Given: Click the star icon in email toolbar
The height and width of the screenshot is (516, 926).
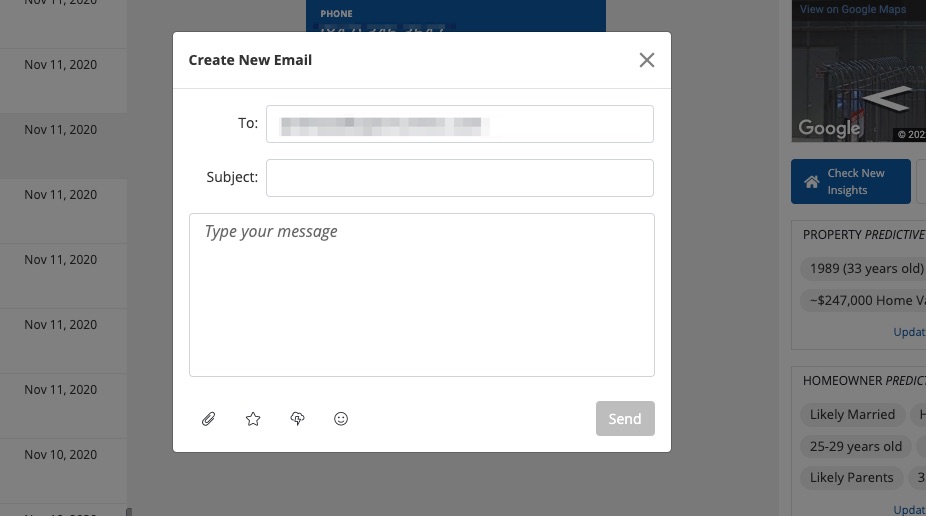Looking at the screenshot, I should 253,419.
